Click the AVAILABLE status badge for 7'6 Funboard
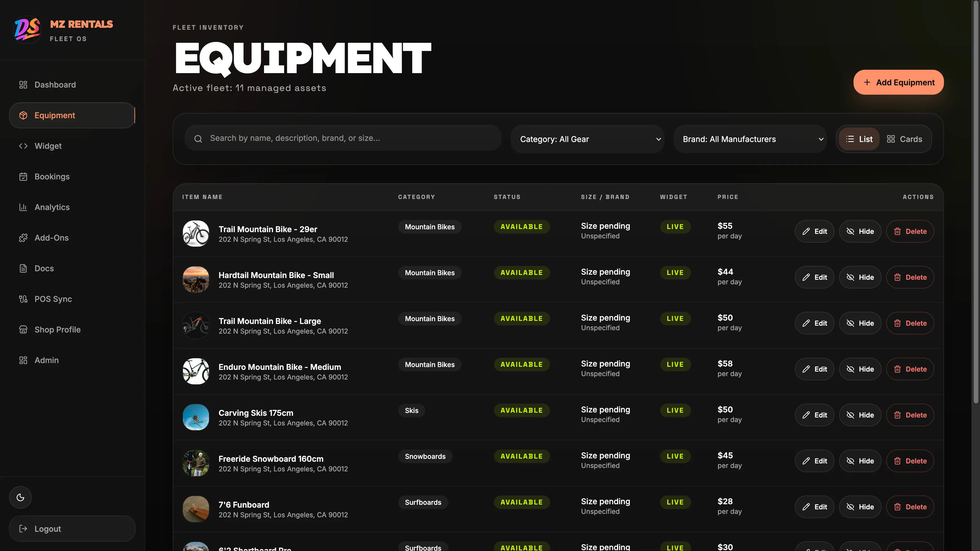Image resolution: width=980 pixels, height=551 pixels. [521, 502]
